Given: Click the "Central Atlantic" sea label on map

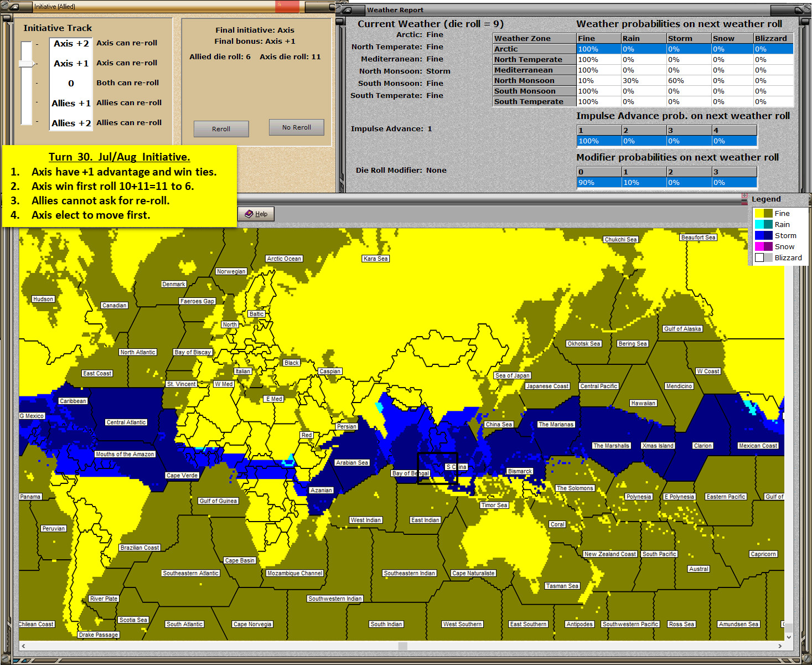Looking at the screenshot, I should click(126, 422).
